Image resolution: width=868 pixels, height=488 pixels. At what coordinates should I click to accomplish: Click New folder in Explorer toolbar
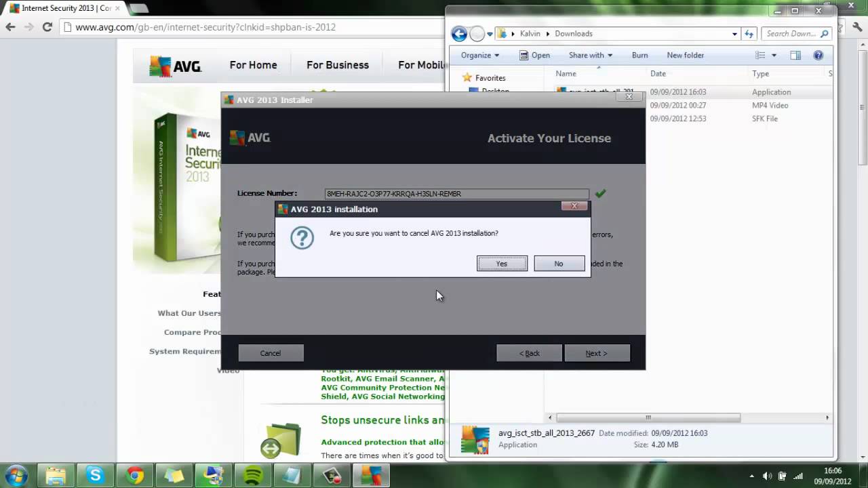(x=686, y=56)
